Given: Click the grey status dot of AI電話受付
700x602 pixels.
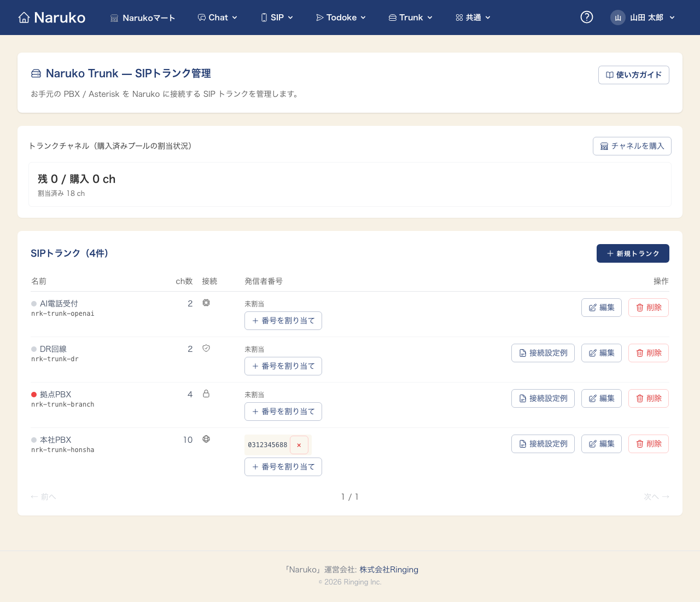Looking at the screenshot, I should pyautogui.click(x=34, y=304).
